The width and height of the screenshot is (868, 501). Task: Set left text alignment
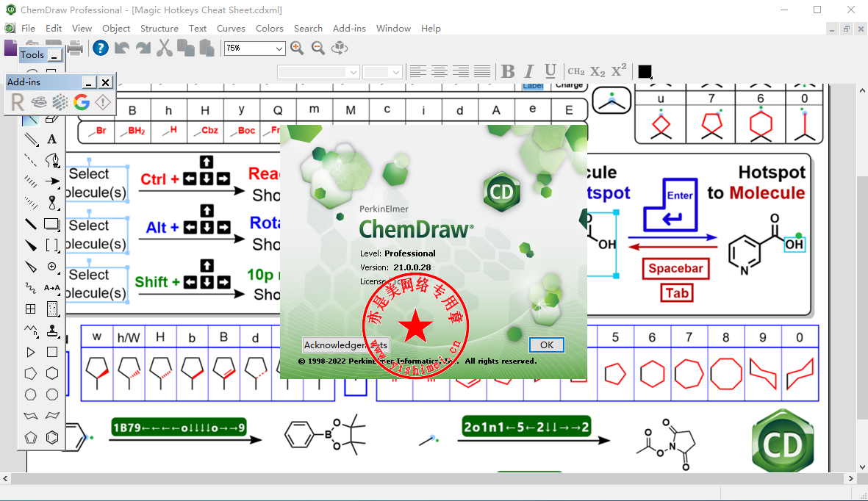(x=418, y=71)
